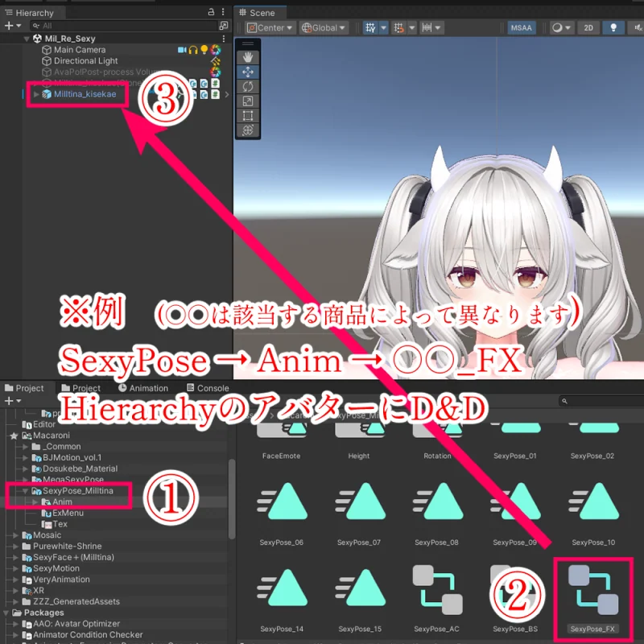Expand the Mosaic folder

coord(15,535)
